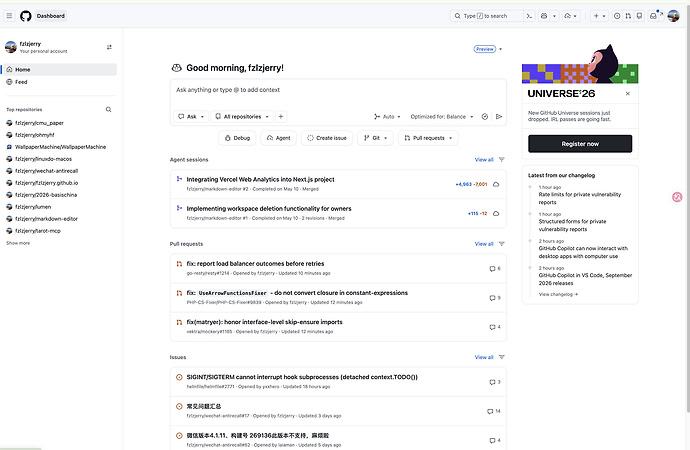Click the search box in header
The image size is (690, 450).
point(486,16)
